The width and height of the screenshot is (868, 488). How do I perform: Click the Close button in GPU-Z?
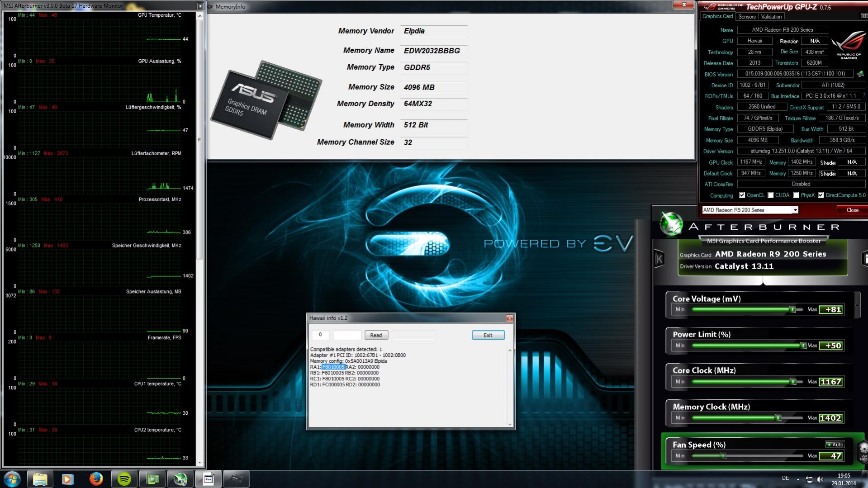click(852, 210)
